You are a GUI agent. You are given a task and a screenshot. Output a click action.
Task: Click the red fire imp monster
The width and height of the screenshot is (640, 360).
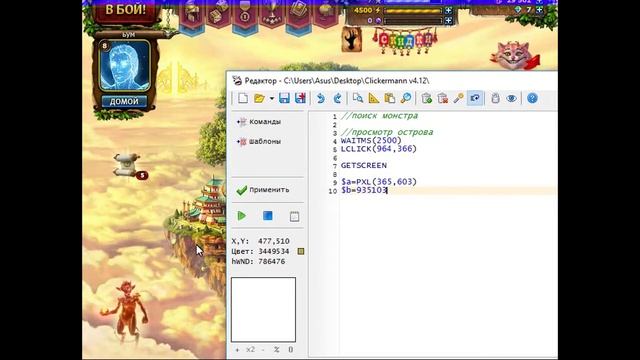[126, 312]
